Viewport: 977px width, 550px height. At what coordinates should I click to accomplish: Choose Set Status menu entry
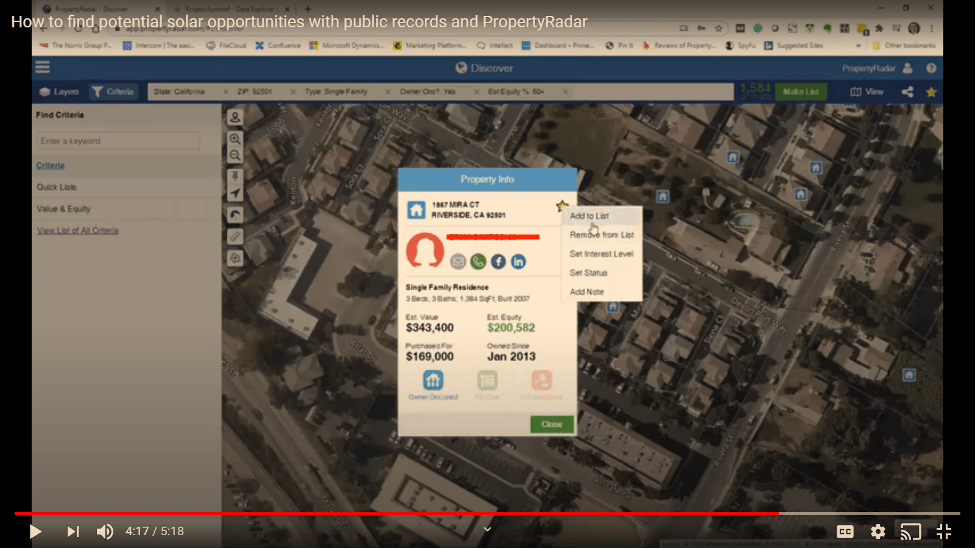(588, 273)
